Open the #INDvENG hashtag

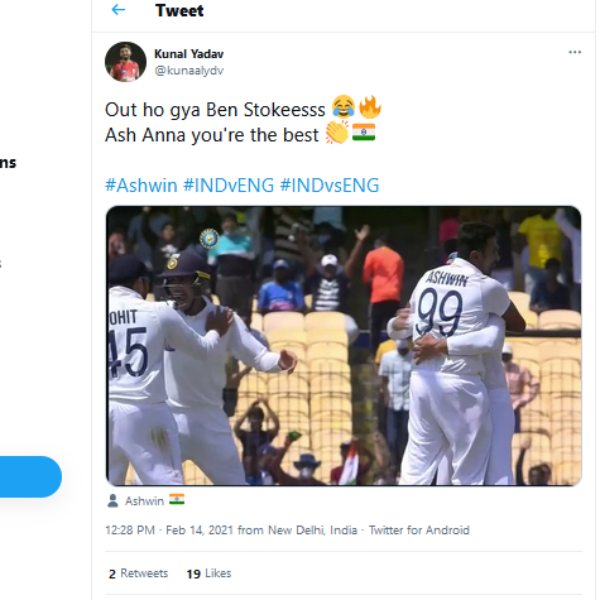(x=228, y=185)
